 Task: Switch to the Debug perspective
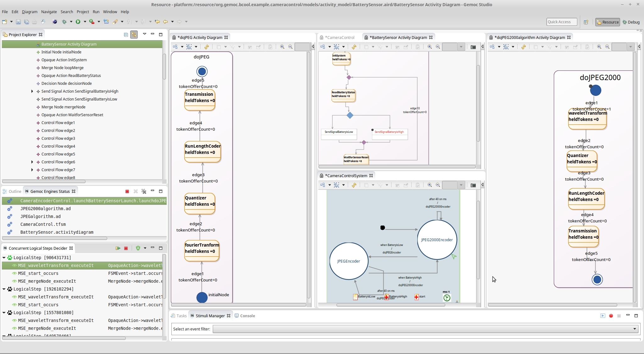pyautogui.click(x=631, y=22)
